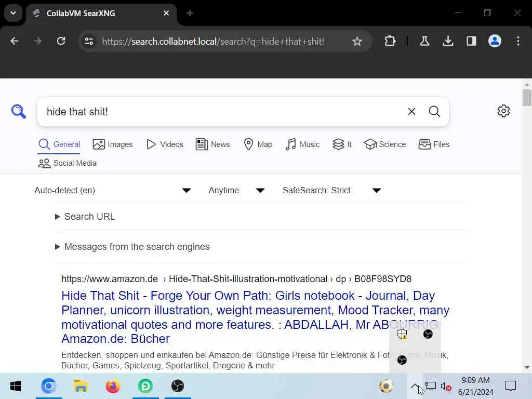Viewport: 532px width, 399px height.
Task: Click Windows Security shield in tray popup
Action: pos(402,334)
